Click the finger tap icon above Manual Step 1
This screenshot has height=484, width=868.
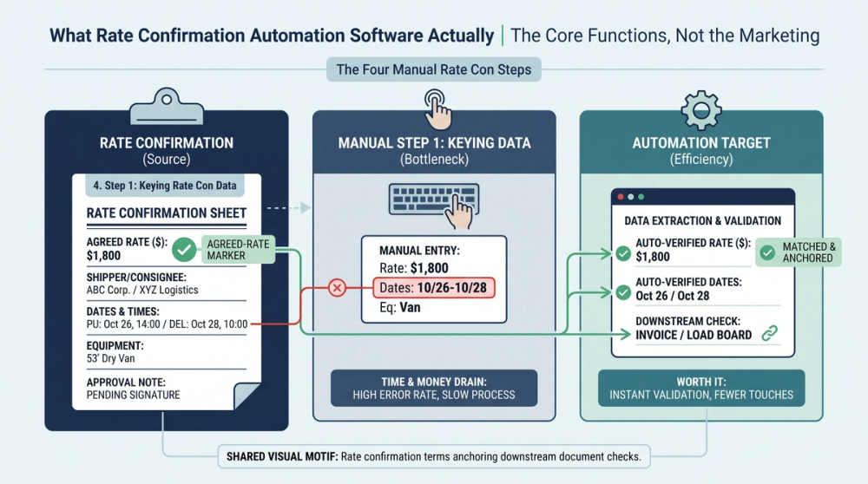click(x=437, y=110)
